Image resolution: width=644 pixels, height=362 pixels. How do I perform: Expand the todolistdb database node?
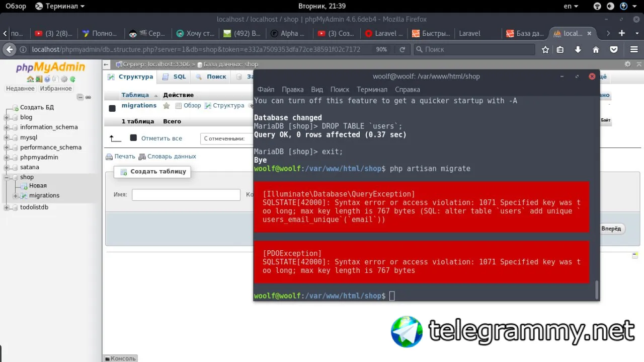[x=7, y=207]
